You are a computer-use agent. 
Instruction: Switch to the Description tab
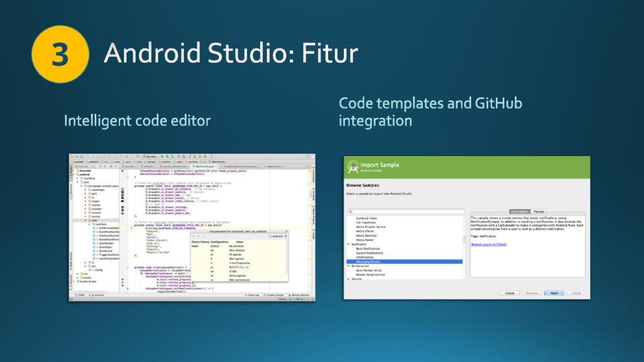[519, 211]
